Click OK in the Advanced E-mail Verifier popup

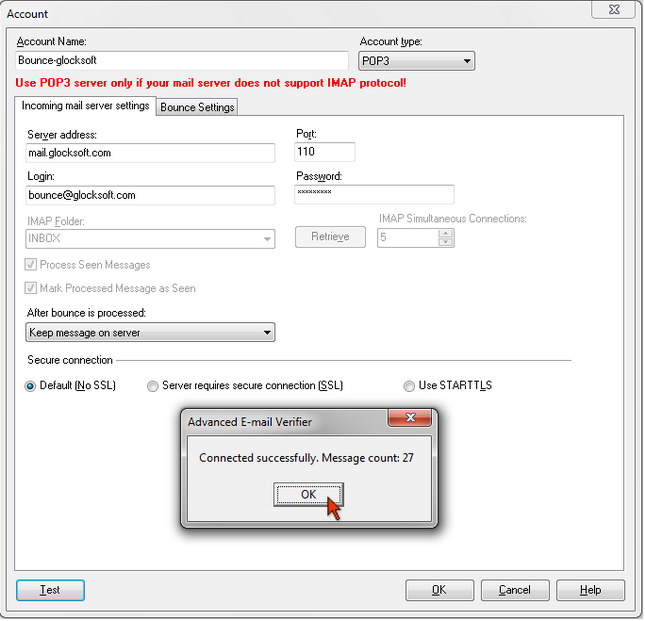pyautogui.click(x=309, y=495)
